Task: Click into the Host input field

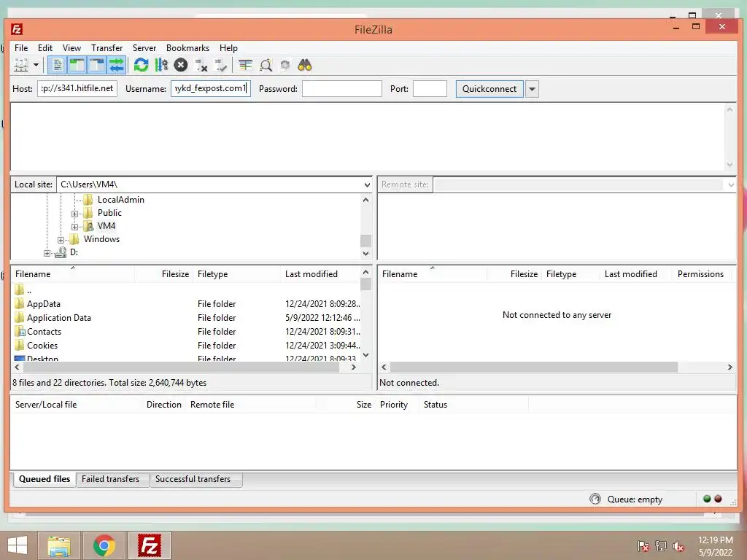Action: (77, 88)
